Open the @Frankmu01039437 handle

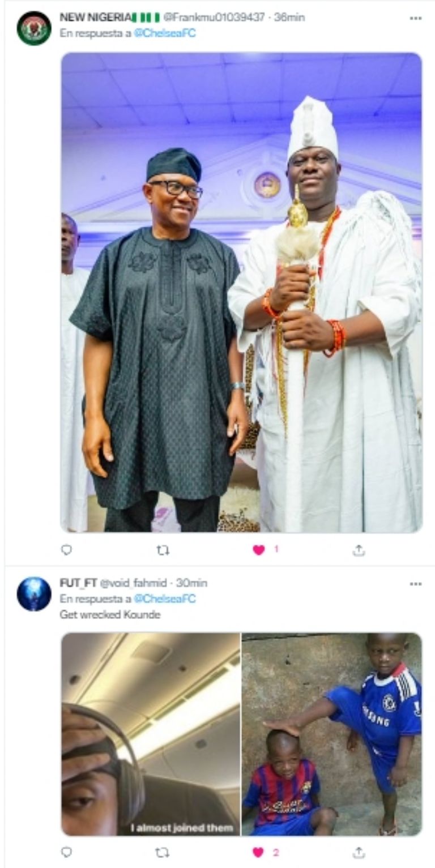214,18
